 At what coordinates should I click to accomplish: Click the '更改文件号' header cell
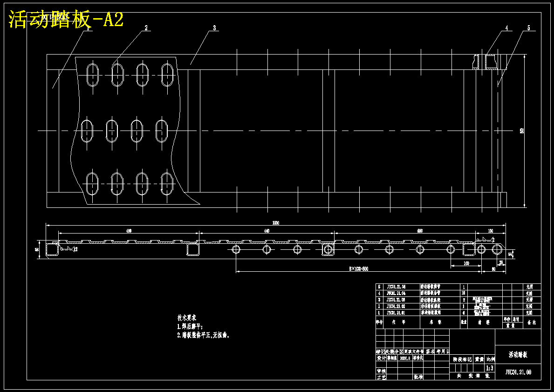(413, 352)
